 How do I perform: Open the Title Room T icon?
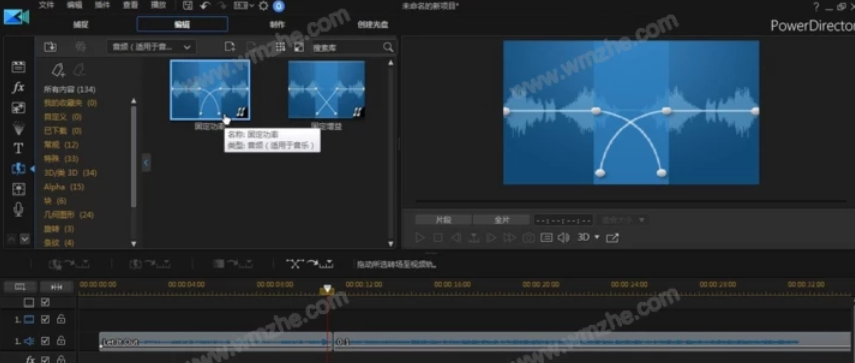point(18,148)
